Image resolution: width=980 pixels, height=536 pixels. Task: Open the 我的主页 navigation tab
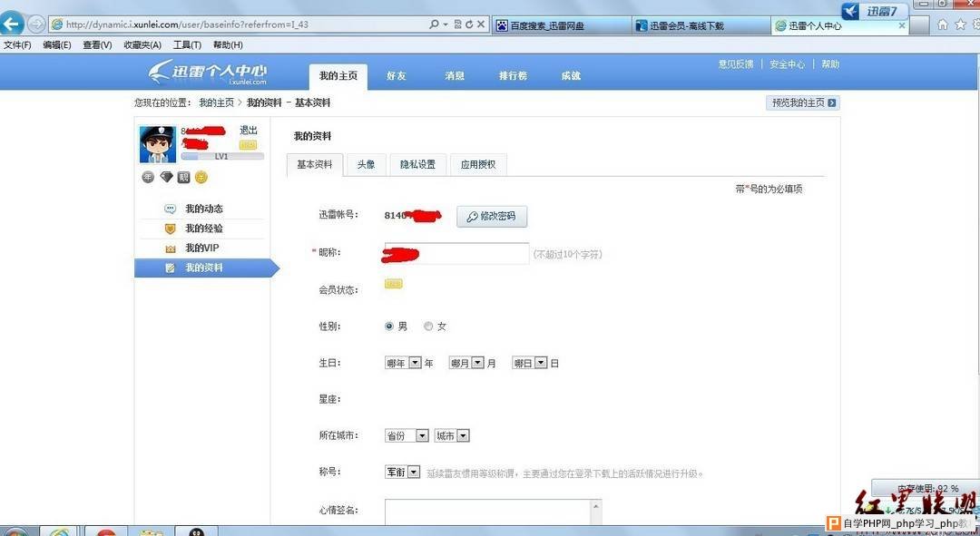pyautogui.click(x=338, y=76)
